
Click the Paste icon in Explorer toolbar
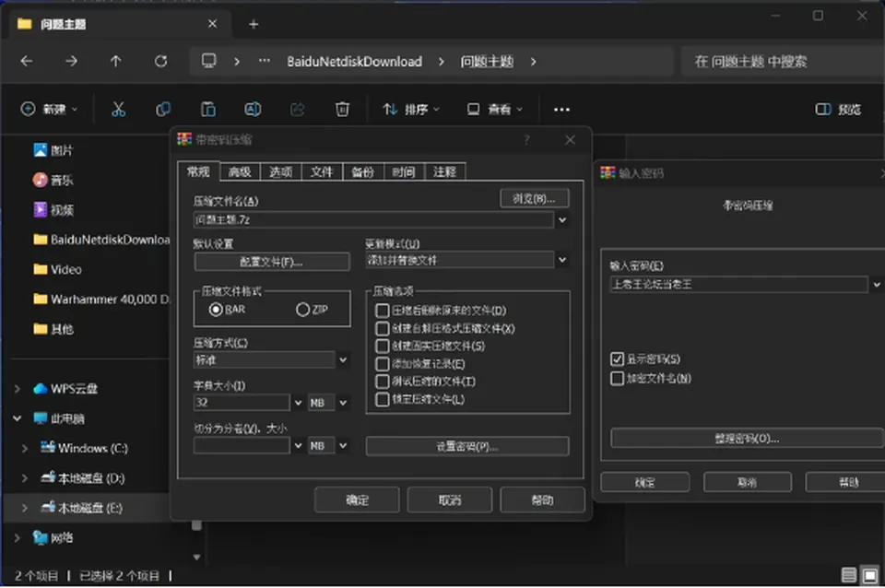point(208,109)
